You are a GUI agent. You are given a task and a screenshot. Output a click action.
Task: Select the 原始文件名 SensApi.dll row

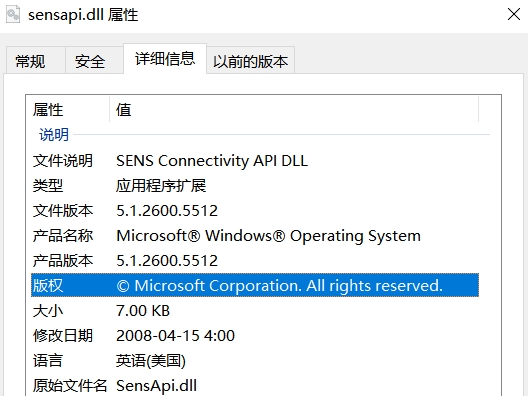(x=255, y=385)
